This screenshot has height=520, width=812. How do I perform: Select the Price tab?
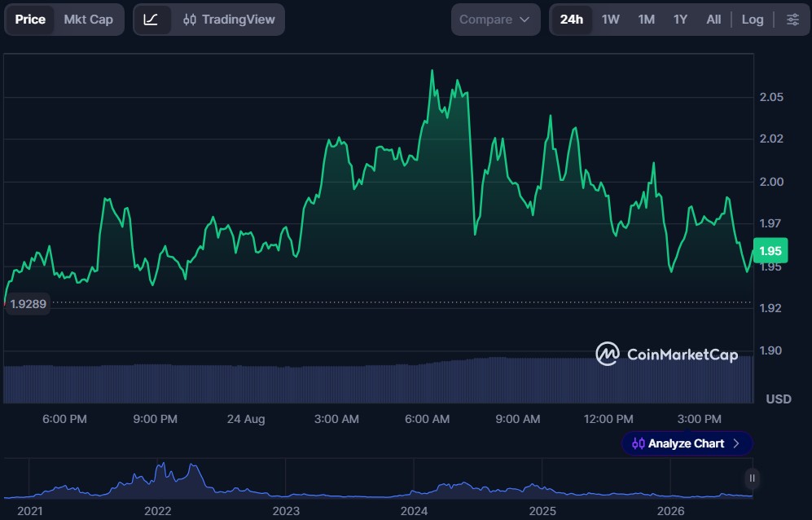(x=30, y=20)
